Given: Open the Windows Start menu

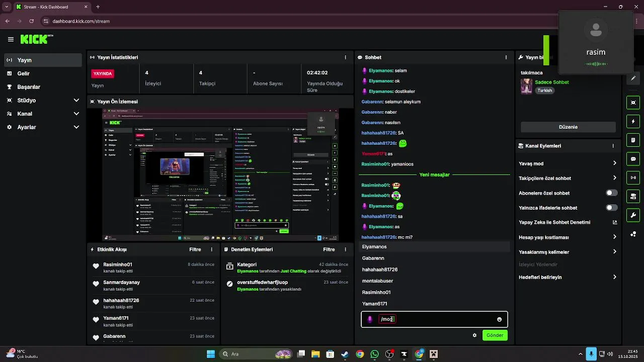Looking at the screenshot, I should coord(211,354).
